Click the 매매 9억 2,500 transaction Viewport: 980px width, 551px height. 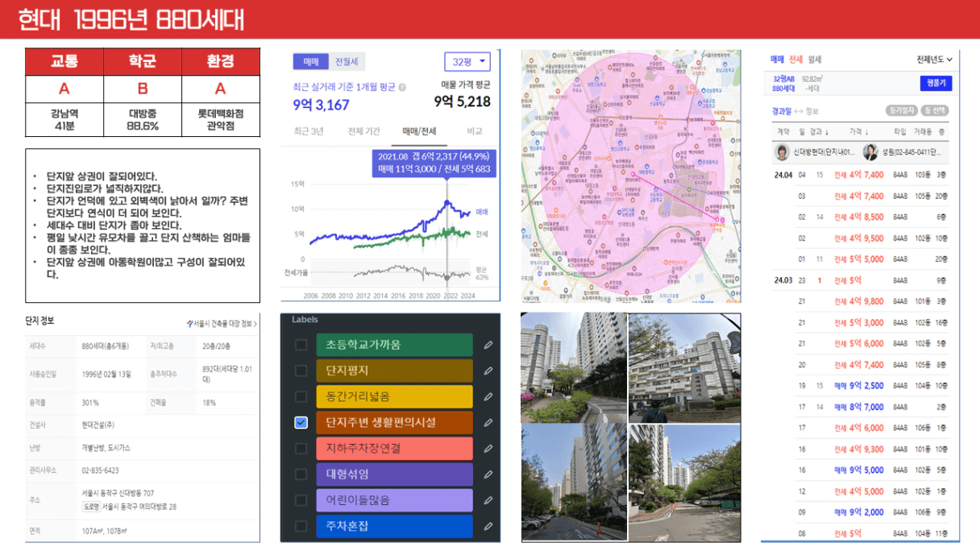coord(861,386)
